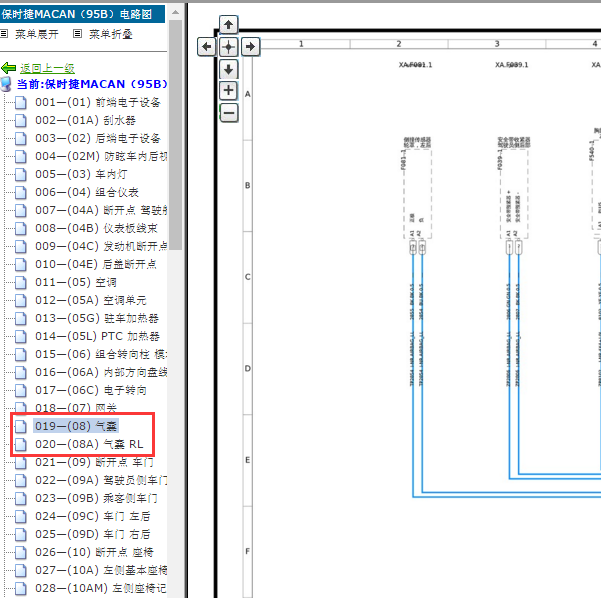Open 006—(04) 组合仪表
Screen dimensions: 601x598
click(87, 192)
